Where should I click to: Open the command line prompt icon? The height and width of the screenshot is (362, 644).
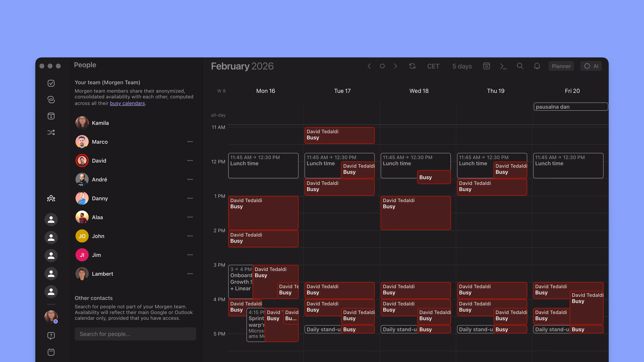coord(503,66)
